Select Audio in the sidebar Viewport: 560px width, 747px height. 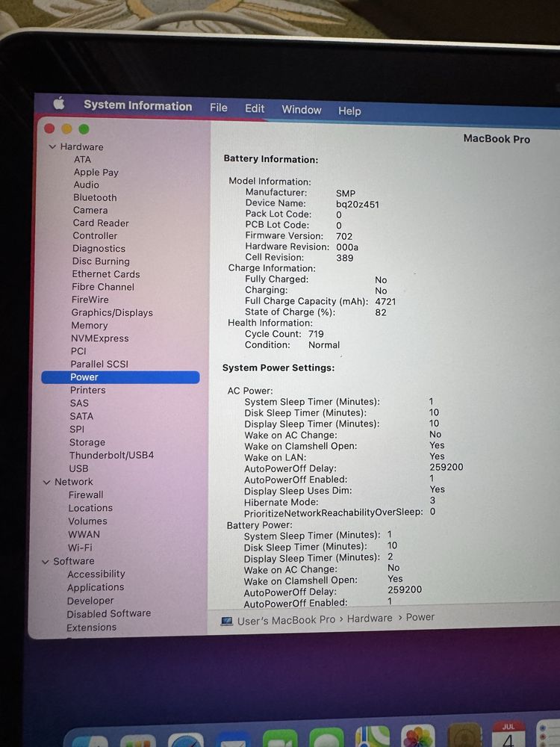coord(86,185)
